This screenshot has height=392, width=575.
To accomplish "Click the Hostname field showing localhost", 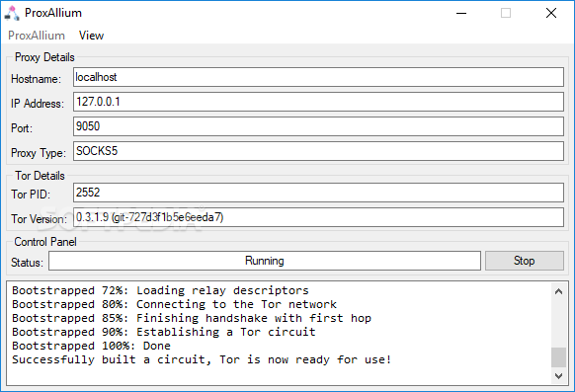I will coord(318,77).
